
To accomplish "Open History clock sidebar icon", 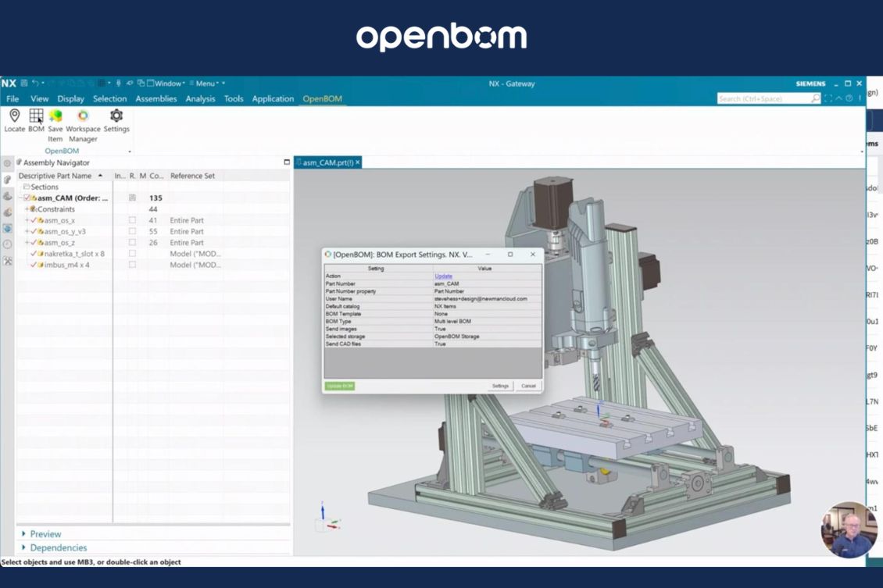I will pos(7,244).
